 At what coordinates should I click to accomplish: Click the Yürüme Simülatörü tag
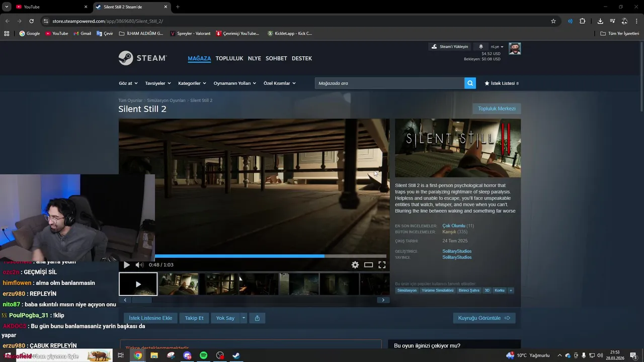pos(438,290)
